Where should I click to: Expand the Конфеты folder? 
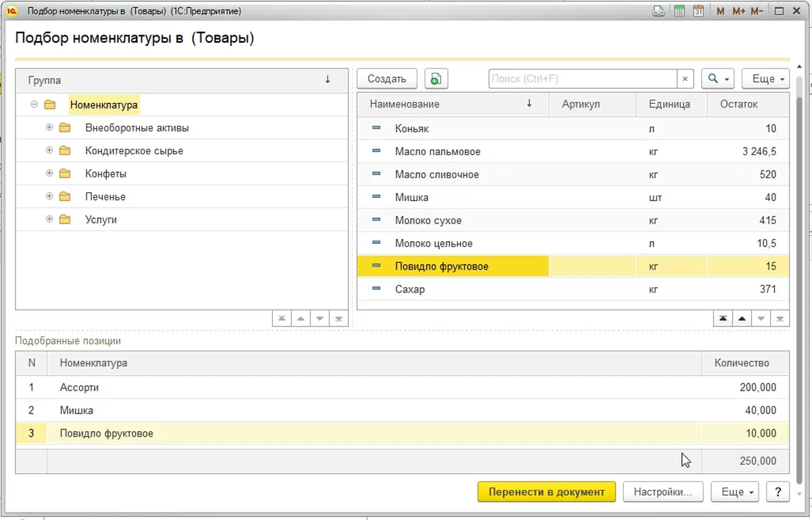[49, 174]
